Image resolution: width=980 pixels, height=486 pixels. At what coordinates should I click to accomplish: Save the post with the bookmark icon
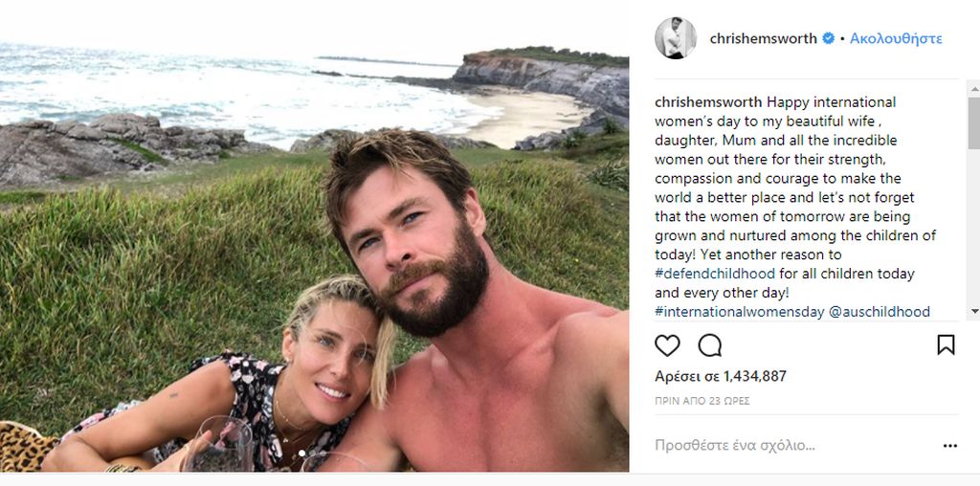(946, 344)
